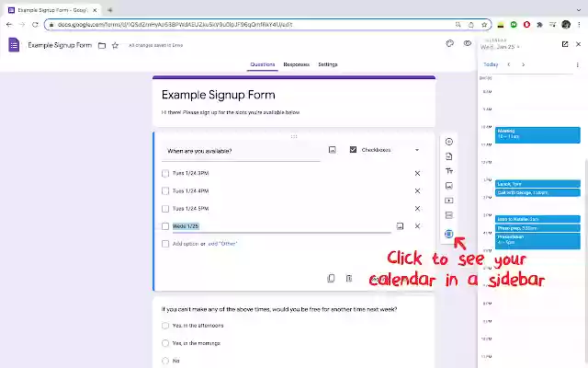Go to previous day in calendar
This screenshot has height=368, width=588.
point(509,64)
